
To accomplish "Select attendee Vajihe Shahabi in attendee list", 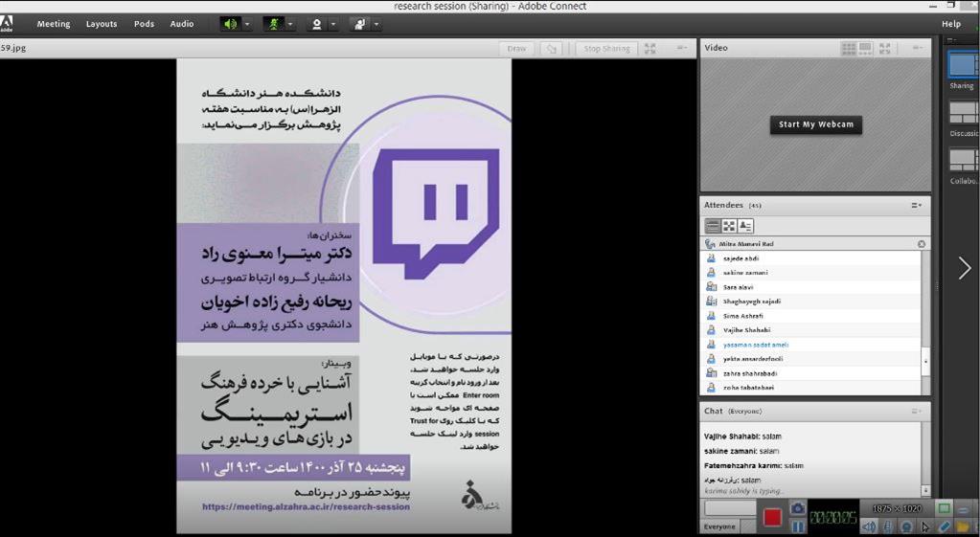I will [811, 330].
